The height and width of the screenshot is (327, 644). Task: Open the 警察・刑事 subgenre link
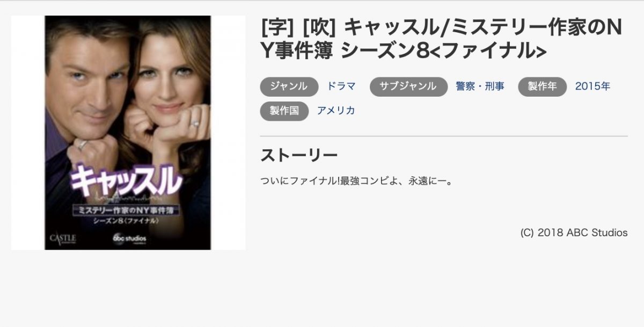pyautogui.click(x=480, y=86)
